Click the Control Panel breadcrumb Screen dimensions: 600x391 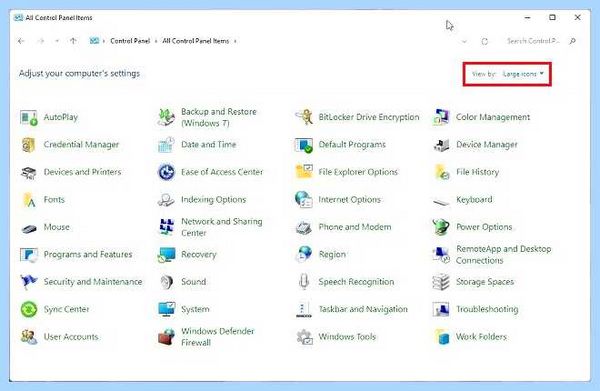(x=130, y=41)
